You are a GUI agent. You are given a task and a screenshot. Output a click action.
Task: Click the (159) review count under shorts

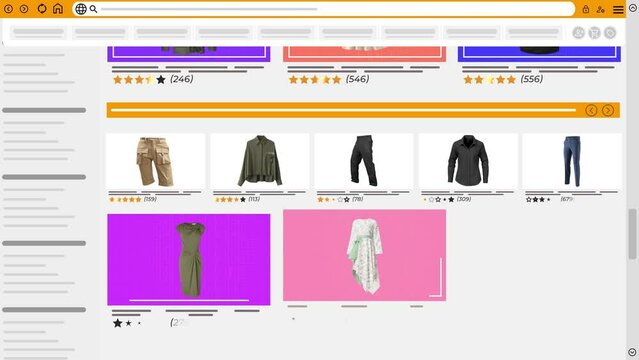click(x=150, y=199)
